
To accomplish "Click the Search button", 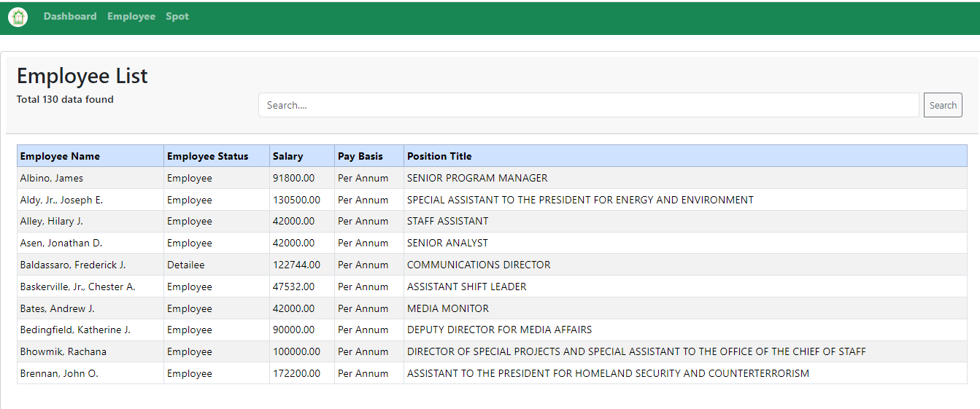I will [x=943, y=105].
